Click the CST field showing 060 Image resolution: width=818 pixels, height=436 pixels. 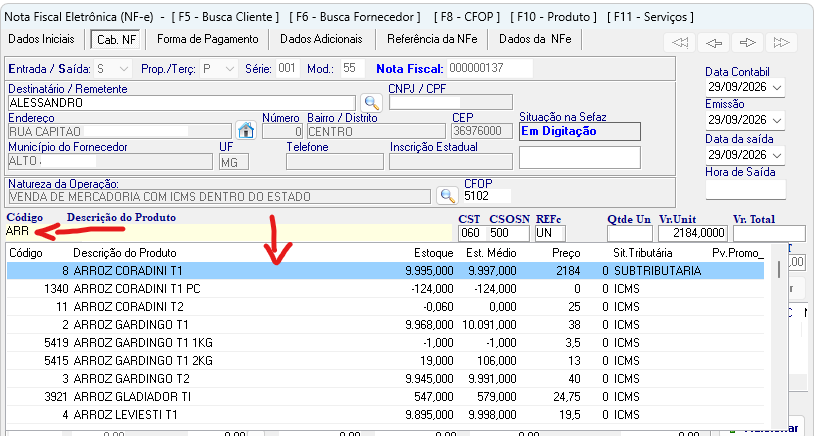click(x=472, y=233)
